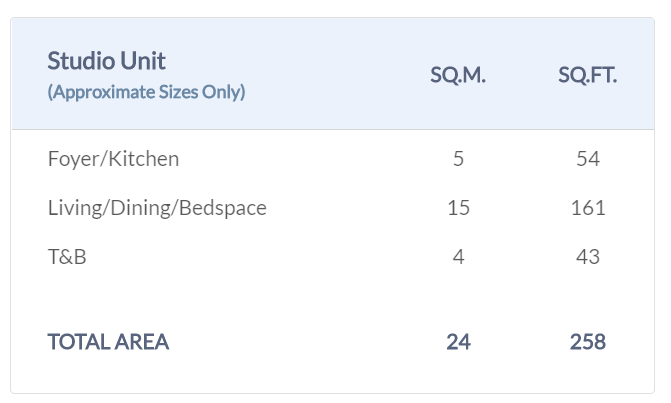Click the Foyer/Kitchen square meter value 5
The height and width of the screenshot is (403, 671).
458,159
